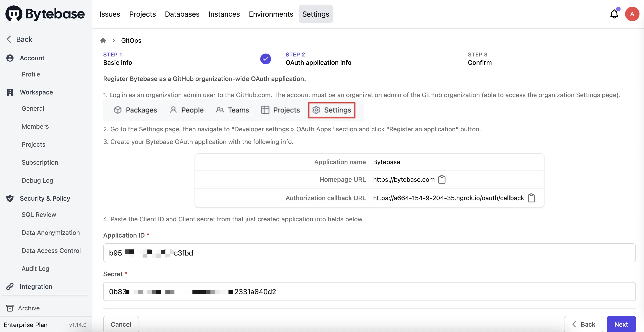Click the Cancel button
644x332 pixels.
tap(121, 324)
